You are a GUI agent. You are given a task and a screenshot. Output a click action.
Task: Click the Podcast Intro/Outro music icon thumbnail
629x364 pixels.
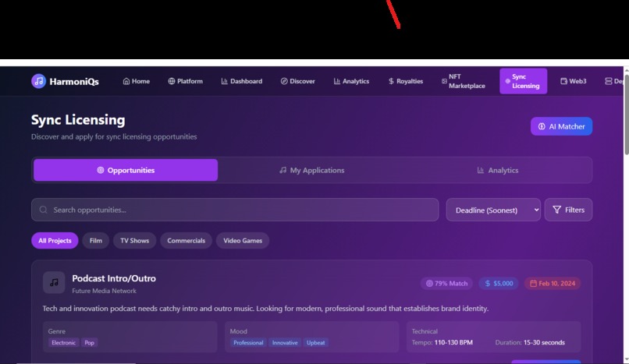[54, 283]
